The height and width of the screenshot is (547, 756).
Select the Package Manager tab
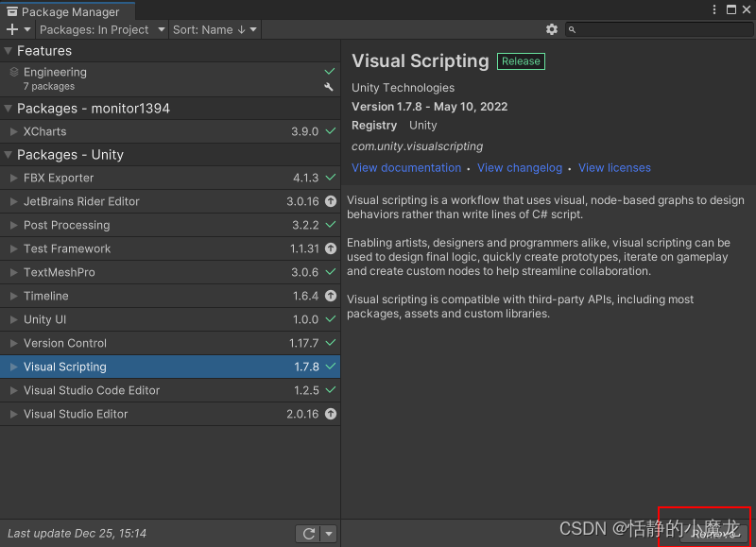[x=67, y=11]
